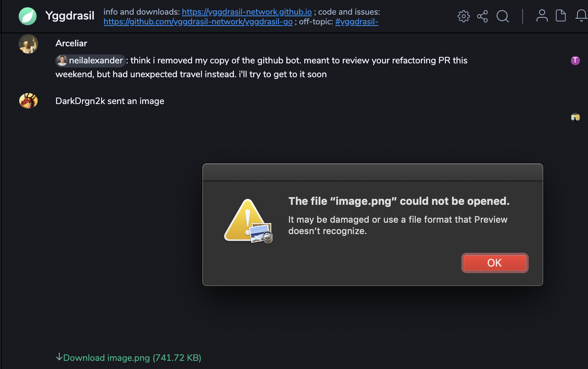Image resolution: width=588 pixels, height=369 pixels.
Task: Open the files panel document icon
Action: coord(561,15)
